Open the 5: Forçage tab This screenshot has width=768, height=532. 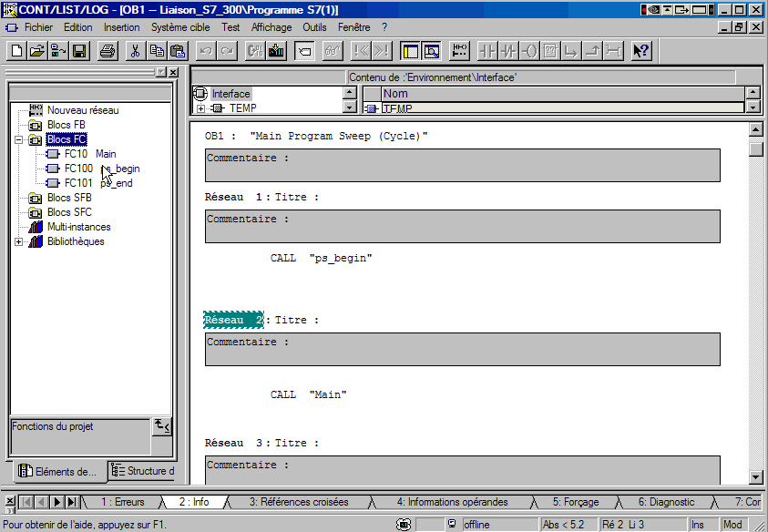[576, 502]
